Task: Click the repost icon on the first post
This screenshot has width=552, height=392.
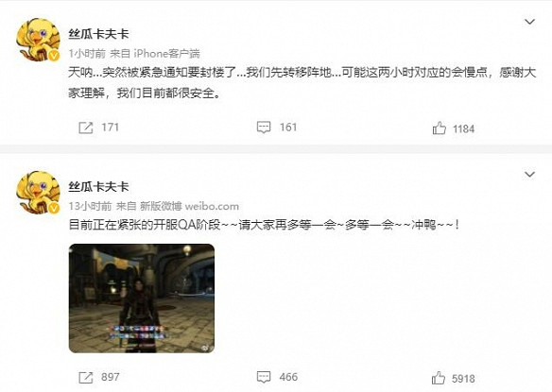Action: coord(86,128)
